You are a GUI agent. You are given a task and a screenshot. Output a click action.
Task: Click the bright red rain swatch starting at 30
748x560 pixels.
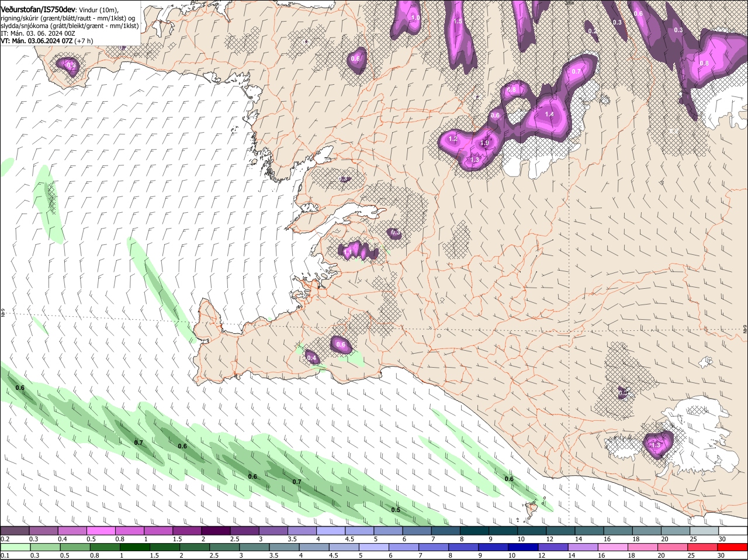coord(733,547)
